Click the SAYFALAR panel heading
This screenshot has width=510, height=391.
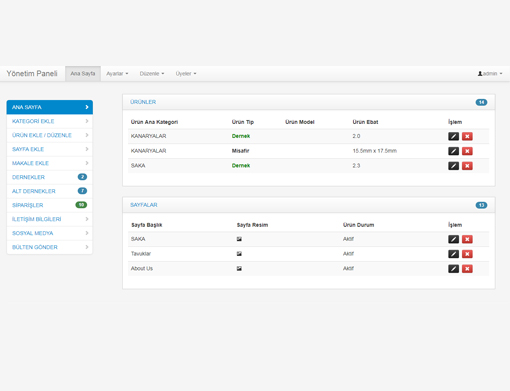[x=144, y=205]
